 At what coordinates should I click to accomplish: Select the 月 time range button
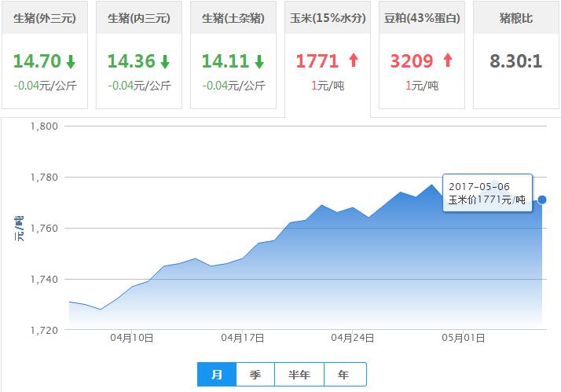tap(217, 375)
